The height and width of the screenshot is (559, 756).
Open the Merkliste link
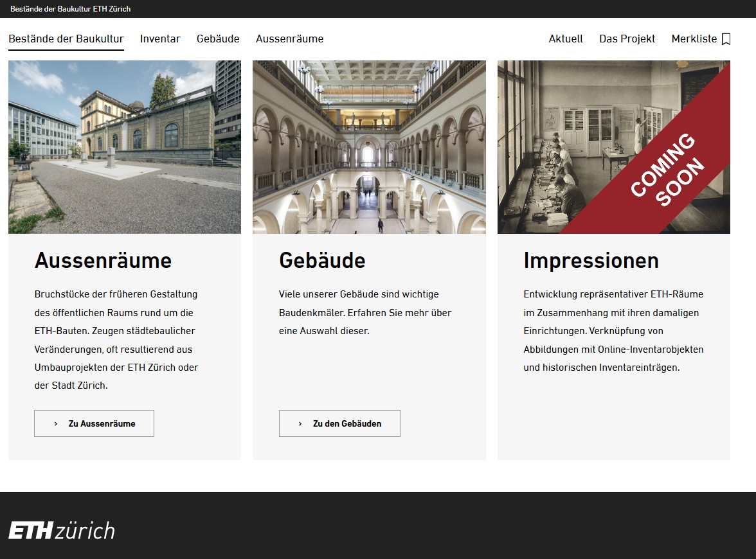694,39
